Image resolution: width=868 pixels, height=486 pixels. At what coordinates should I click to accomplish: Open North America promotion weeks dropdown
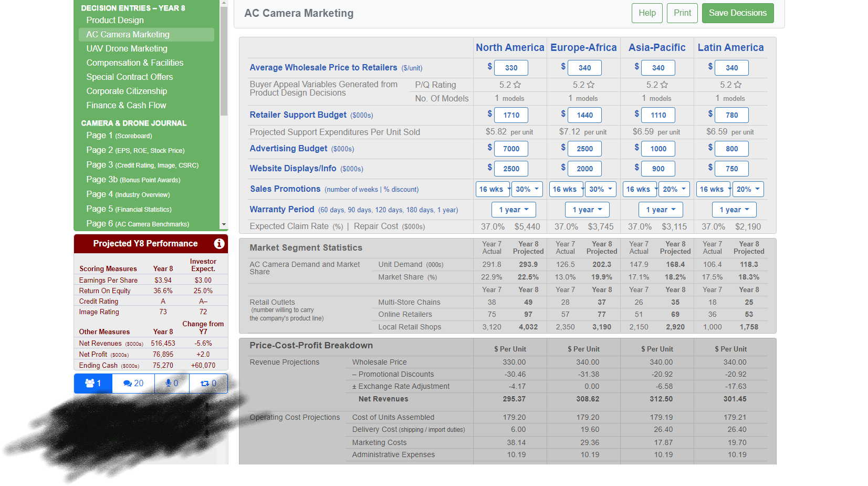point(494,189)
